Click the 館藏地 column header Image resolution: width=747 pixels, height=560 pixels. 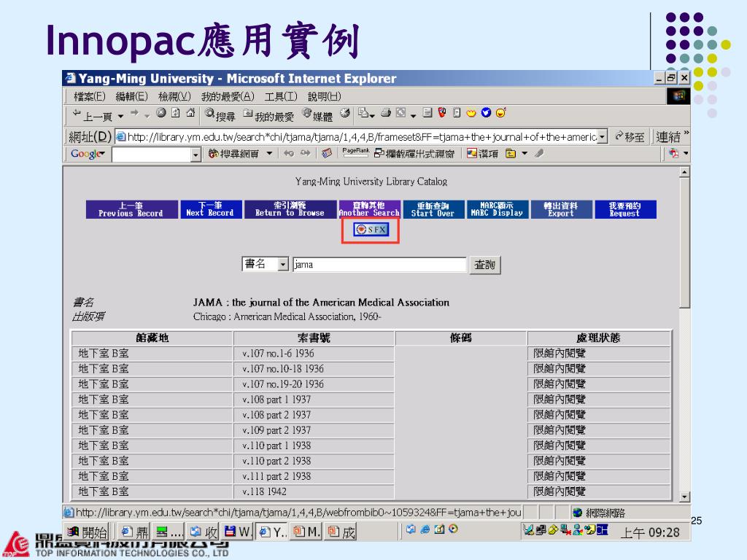click(152, 338)
